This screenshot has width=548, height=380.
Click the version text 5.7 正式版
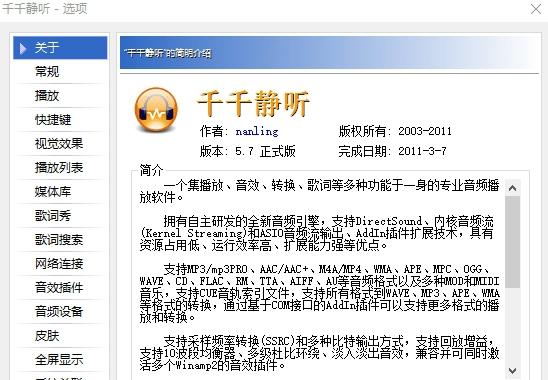coord(265,151)
